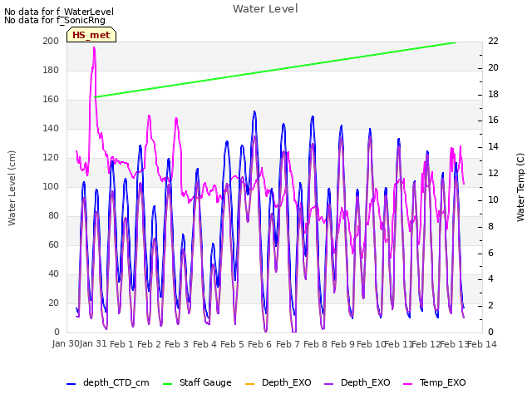Click the 160 left y-axis tick label
532x399 pixels.
(x=51, y=100)
